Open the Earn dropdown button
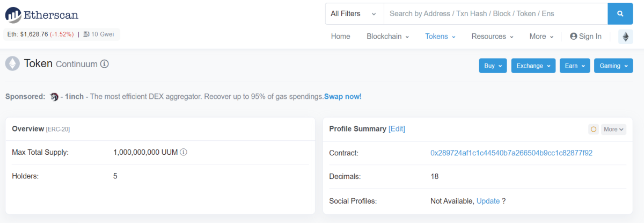 click(x=575, y=66)
